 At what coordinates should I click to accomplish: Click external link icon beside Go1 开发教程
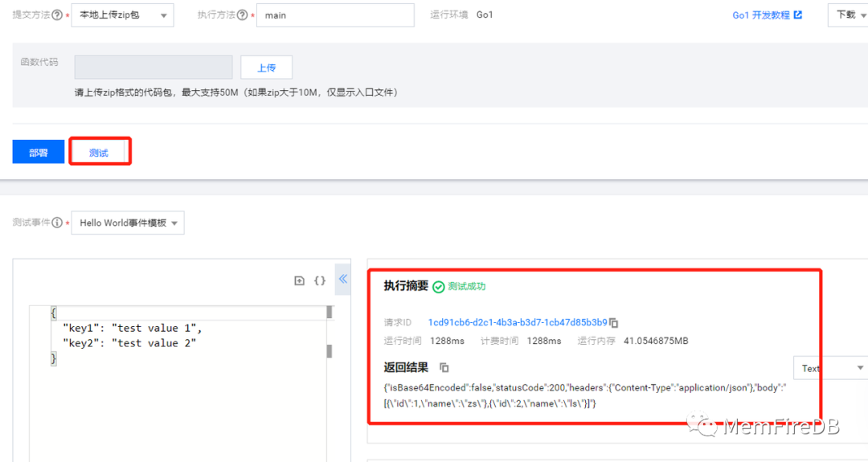pyautogui.click(x=798, y=15)
